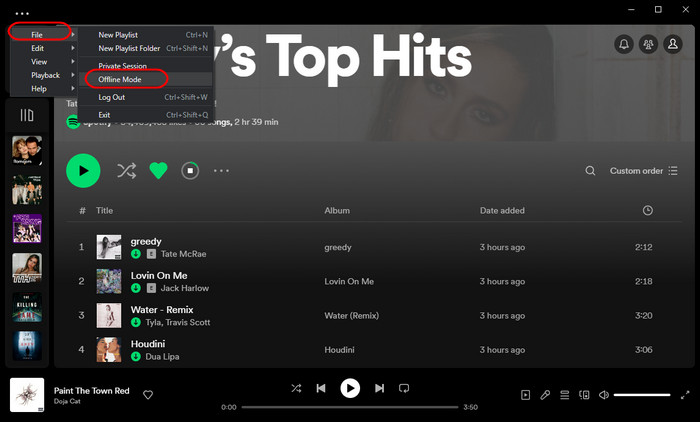This screenshot has width=700, height=422.
Task: Open Connect to a device icon
Action: (584, 395)
